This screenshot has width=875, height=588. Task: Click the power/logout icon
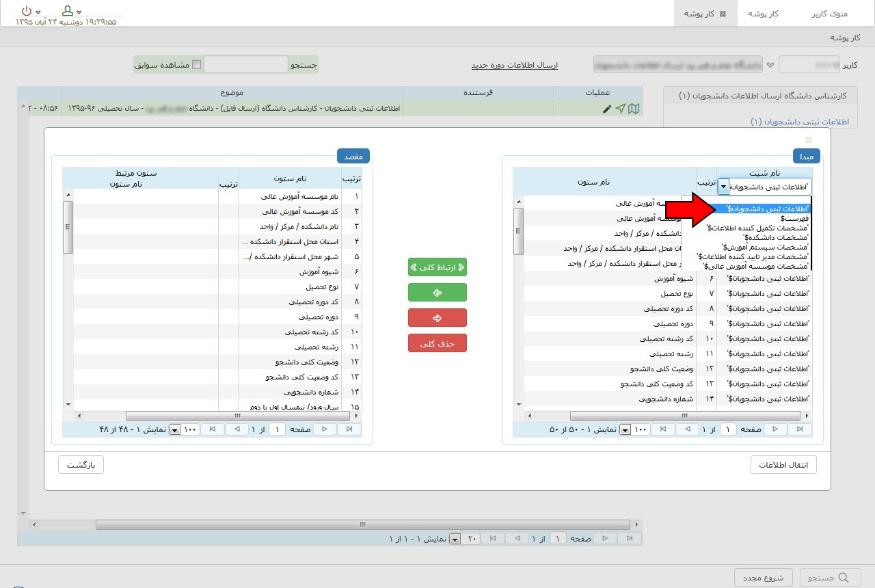point(27,11)
